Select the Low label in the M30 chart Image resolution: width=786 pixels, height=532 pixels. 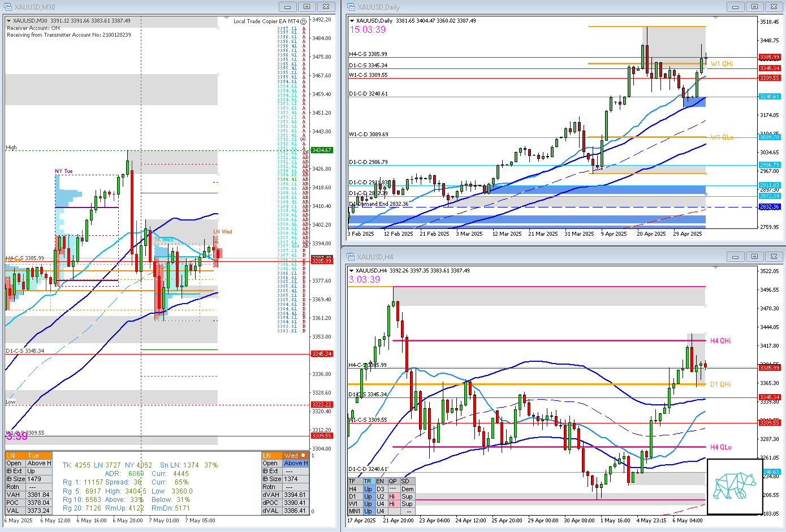click(x=11, y=402)
